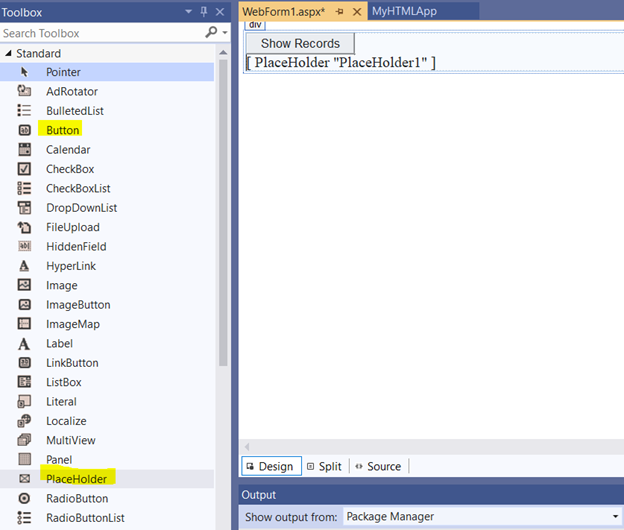Click the RadioButton control icon
This screenshot has width=624, height=530.
pyautogui.click(x=24, y=498)
